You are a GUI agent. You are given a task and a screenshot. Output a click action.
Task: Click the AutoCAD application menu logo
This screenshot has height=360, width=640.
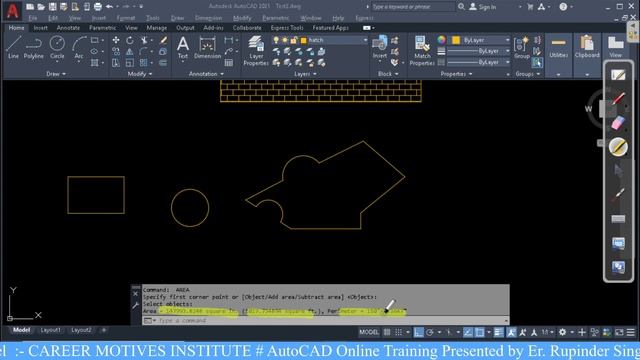click(12, 11)
